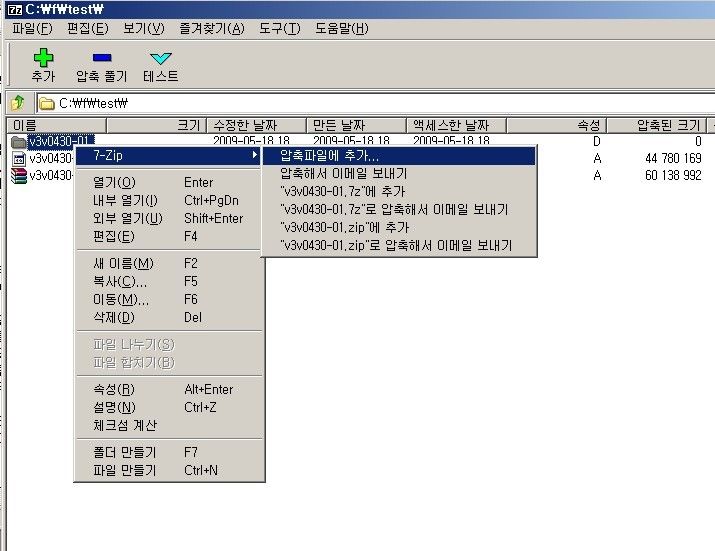Screen dimensions: 715x551
Task: Click the 7-Zip icon in the title bar
Action: click(15, 9)
